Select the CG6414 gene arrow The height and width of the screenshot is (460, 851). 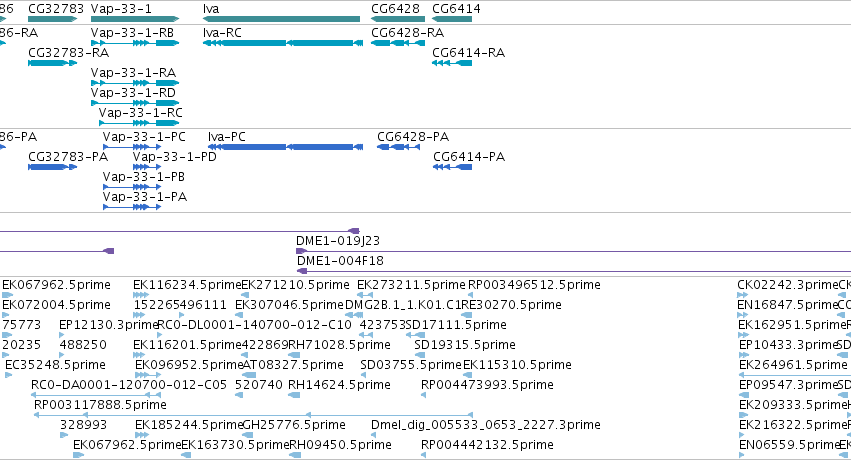452,19
